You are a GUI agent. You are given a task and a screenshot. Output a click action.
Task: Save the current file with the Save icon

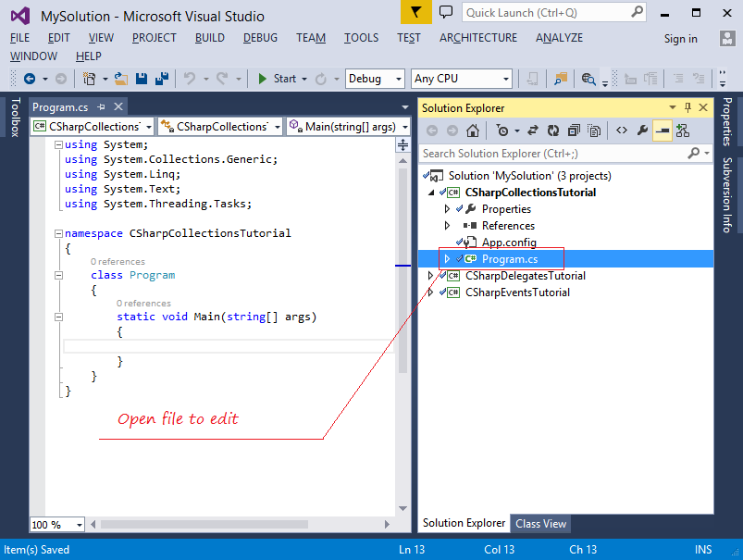[142, 79]
